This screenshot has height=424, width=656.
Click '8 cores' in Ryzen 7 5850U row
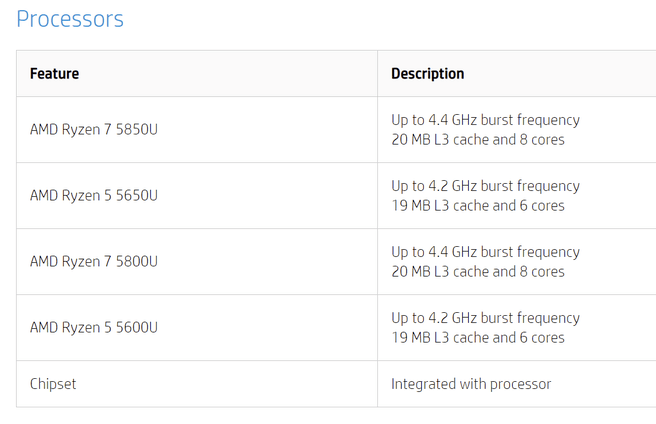point(542,140)
